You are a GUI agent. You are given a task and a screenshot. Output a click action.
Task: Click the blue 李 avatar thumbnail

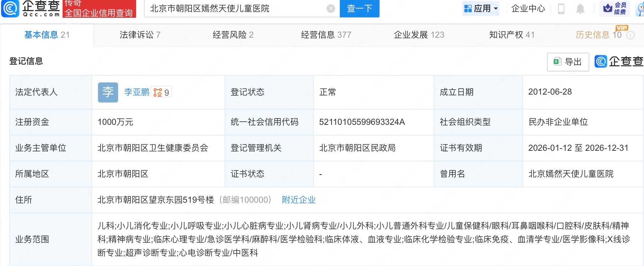click(x=108, y=92)
